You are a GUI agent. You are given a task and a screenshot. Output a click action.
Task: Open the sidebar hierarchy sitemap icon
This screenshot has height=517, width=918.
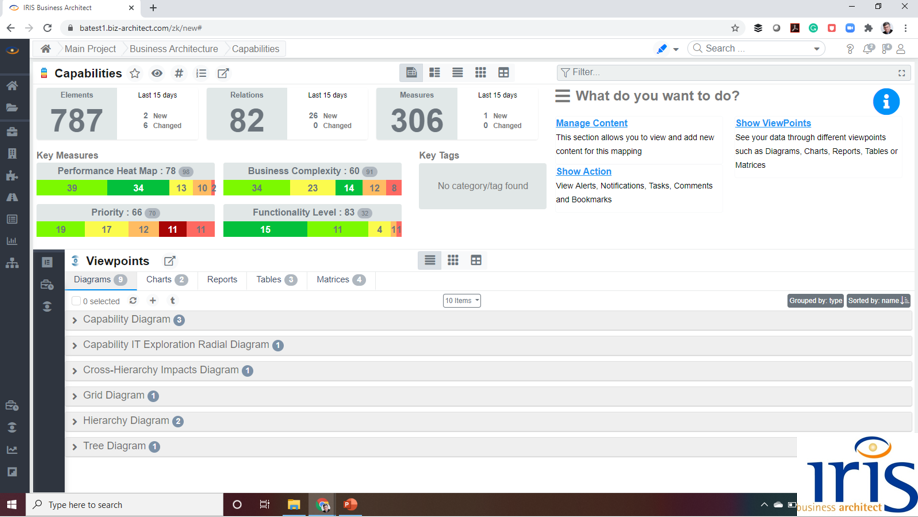(12, 263)
